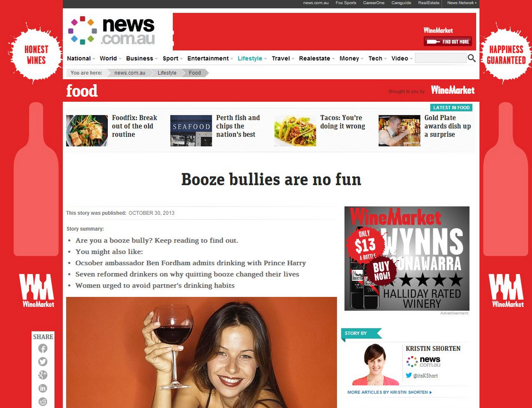The image size is (532, 408).
Task: Click the WineMarket Find Out More button
Action: [447, 41]
